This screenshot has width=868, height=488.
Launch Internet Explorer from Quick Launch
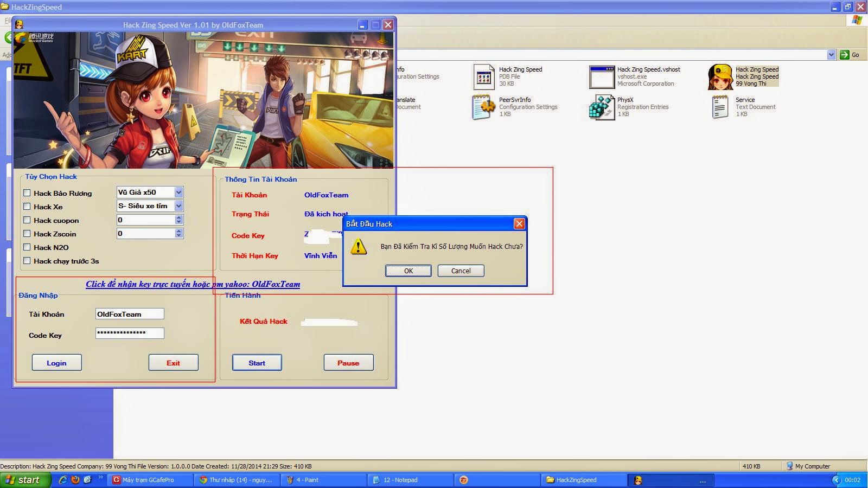[x=63, y=480]
